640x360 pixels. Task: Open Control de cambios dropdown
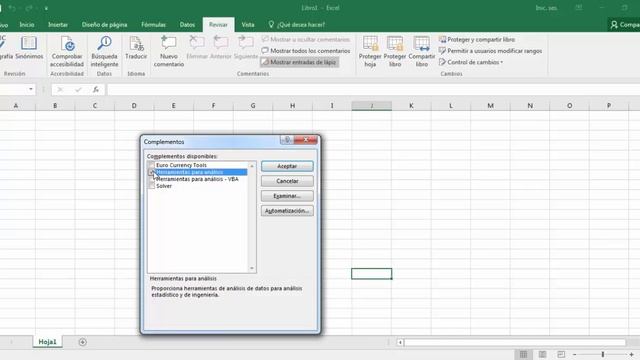pos(471,62)
